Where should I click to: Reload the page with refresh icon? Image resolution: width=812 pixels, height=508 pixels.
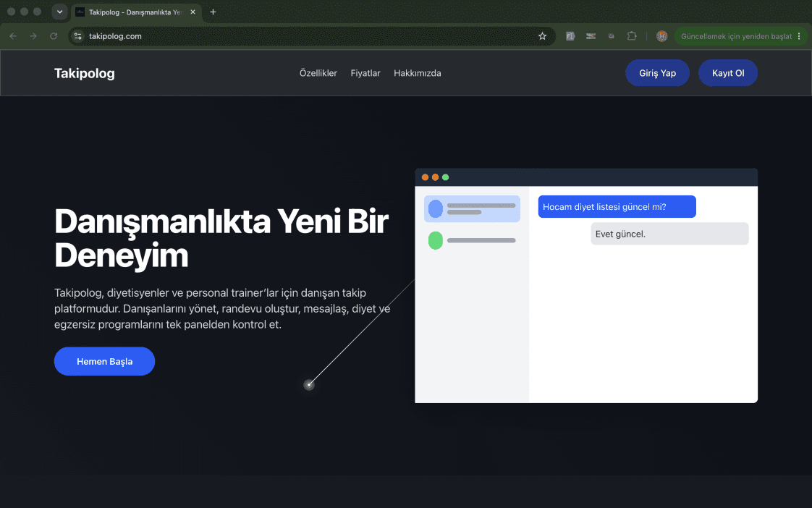point(54,36)
